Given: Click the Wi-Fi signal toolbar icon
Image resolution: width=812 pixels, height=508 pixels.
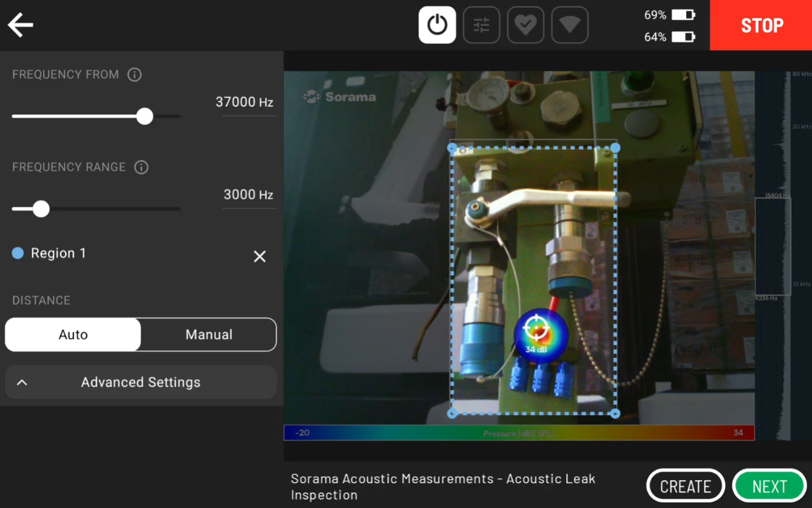Looking at the screenshot, I should pyautogui.click(x=570, y=25).
